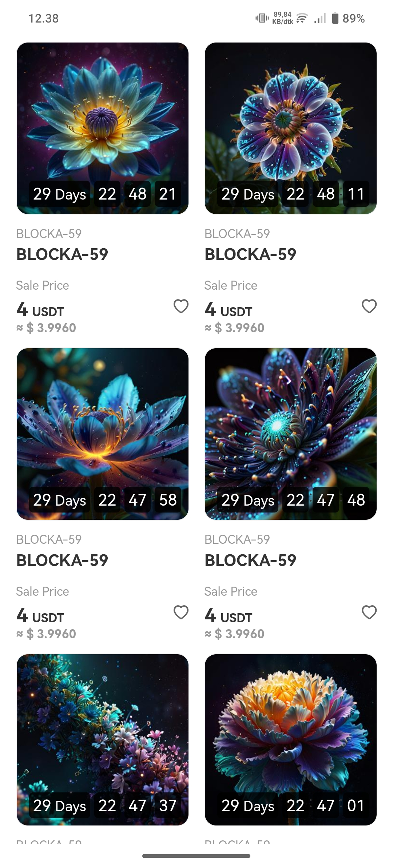393x868 pixels.
Task: Tap the Wi-Fi icon in the status bar
Action: pyautogui.click(x=302, y=18)
